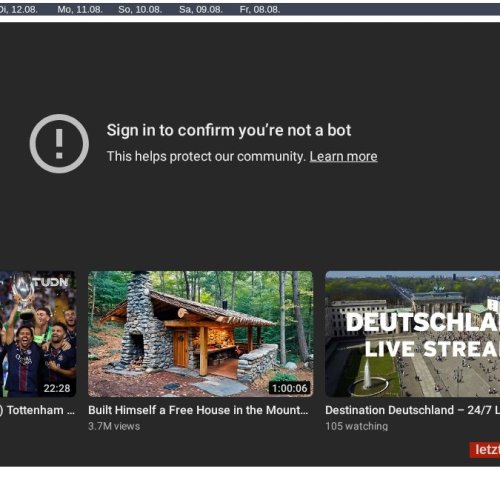Click the Tottenham video title
Viewport: 500px width, 500px height.
(x=37, y=410)
